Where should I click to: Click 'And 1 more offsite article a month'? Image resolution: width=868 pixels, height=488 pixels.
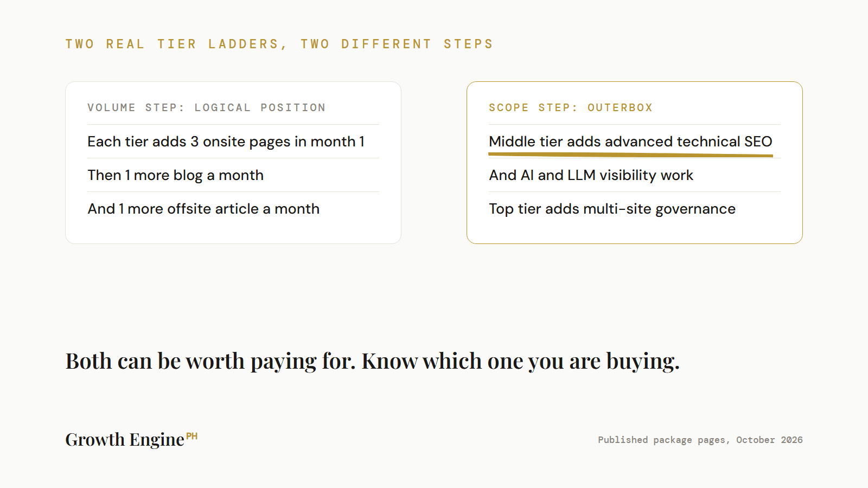click(203, 209)
